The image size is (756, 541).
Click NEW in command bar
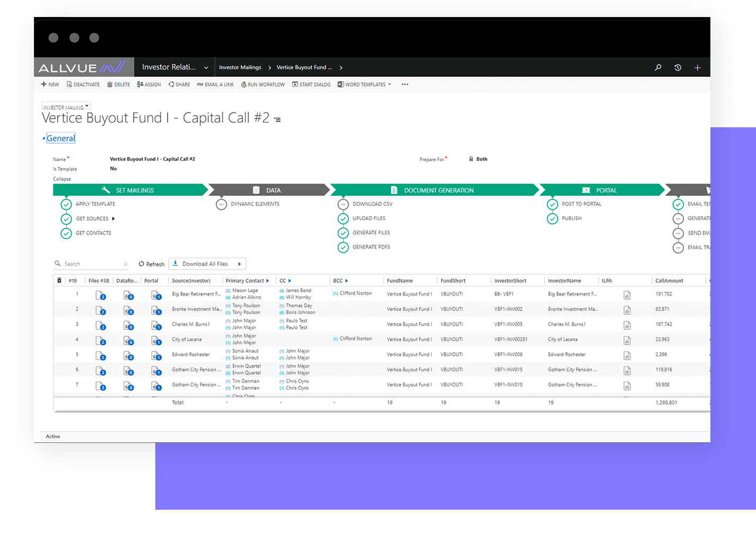click(x=50, y=84)
